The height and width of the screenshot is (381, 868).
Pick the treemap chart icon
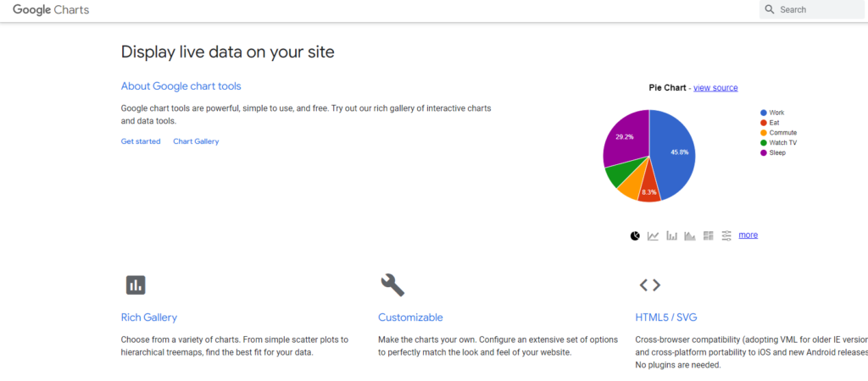click(709, 235)
